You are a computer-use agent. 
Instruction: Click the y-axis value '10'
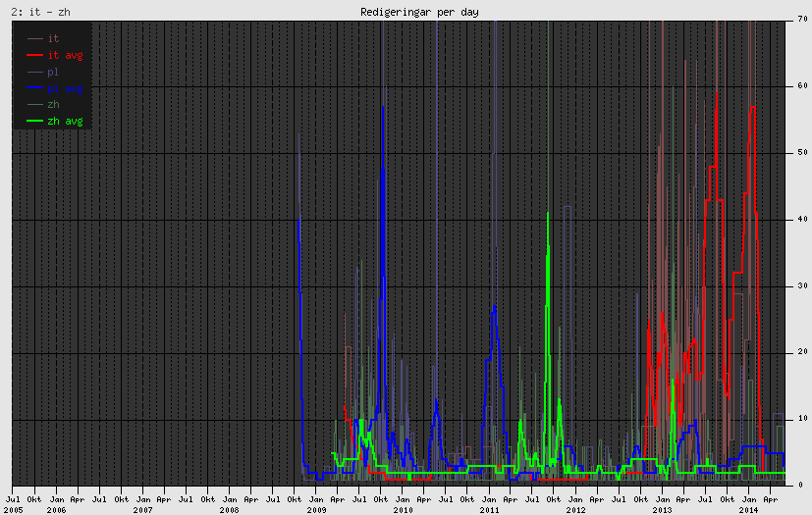(803, 419)
